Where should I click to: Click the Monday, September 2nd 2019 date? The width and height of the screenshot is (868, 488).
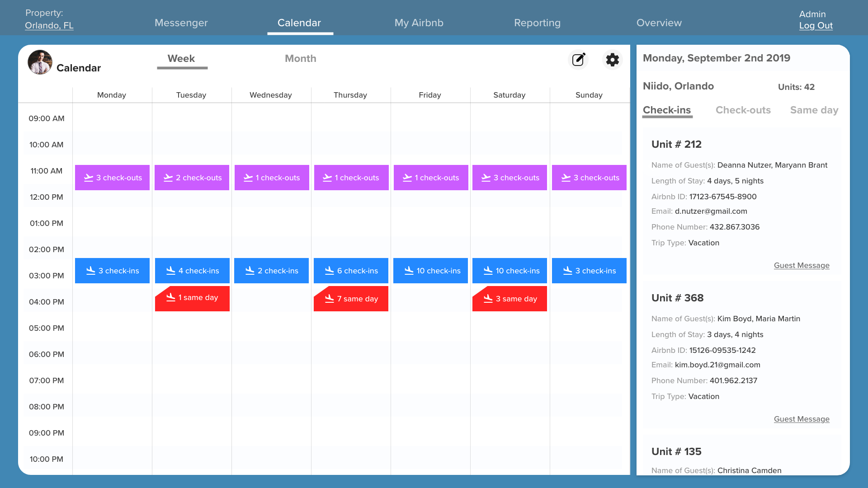click(717, 58)
